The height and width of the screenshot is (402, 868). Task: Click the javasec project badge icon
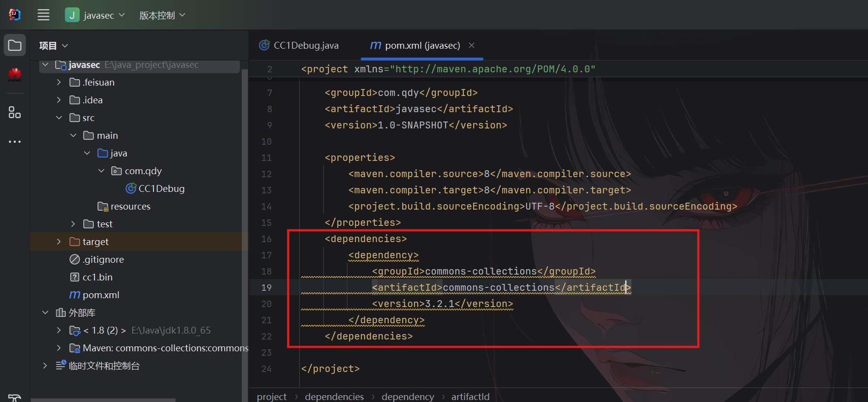(x=72, y=15)
